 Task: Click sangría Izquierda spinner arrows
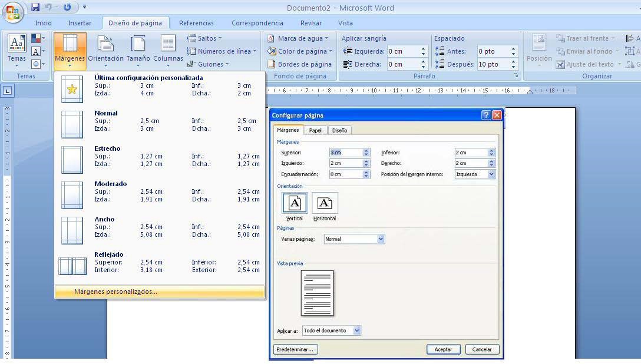coord(423,51)
